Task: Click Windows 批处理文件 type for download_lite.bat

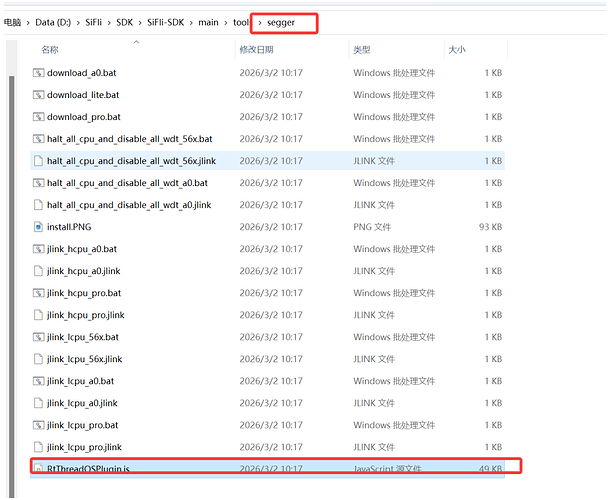Action: (x=394, y=95)
